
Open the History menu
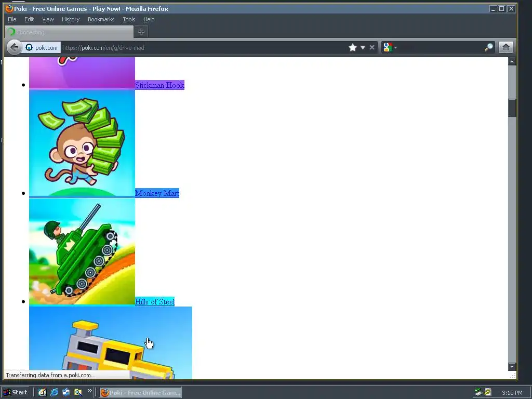pyautogui.click(x=71, y=19)
